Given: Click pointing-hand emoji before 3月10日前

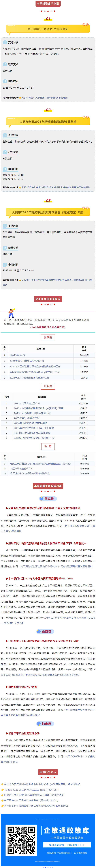Looking at the screenshot, I should tap(20, 187).
